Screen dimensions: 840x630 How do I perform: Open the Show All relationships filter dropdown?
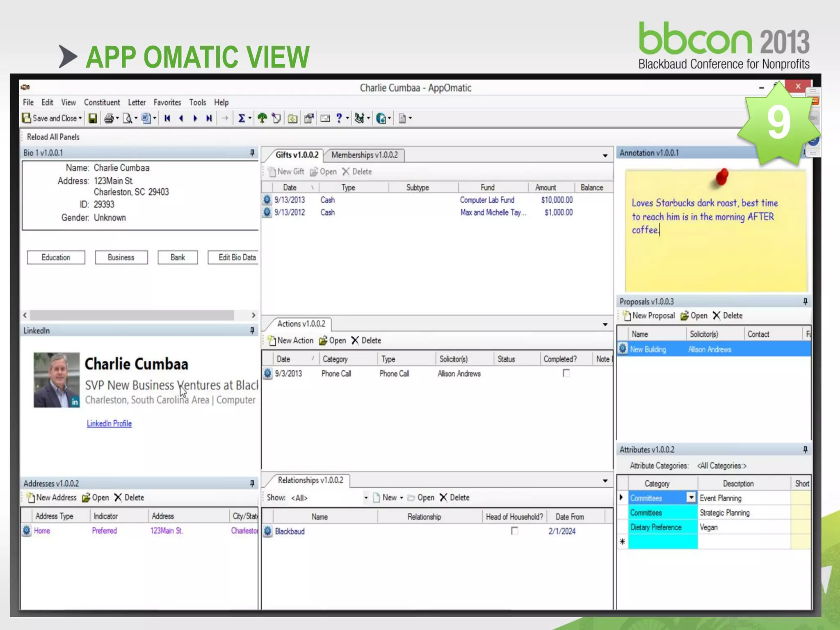pos(366,498)
